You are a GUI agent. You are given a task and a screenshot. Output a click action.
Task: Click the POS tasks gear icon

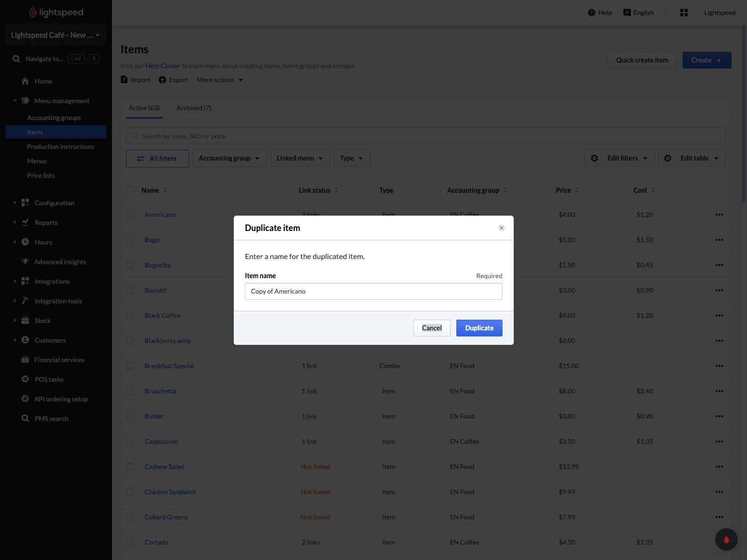(x=25, y=379)
